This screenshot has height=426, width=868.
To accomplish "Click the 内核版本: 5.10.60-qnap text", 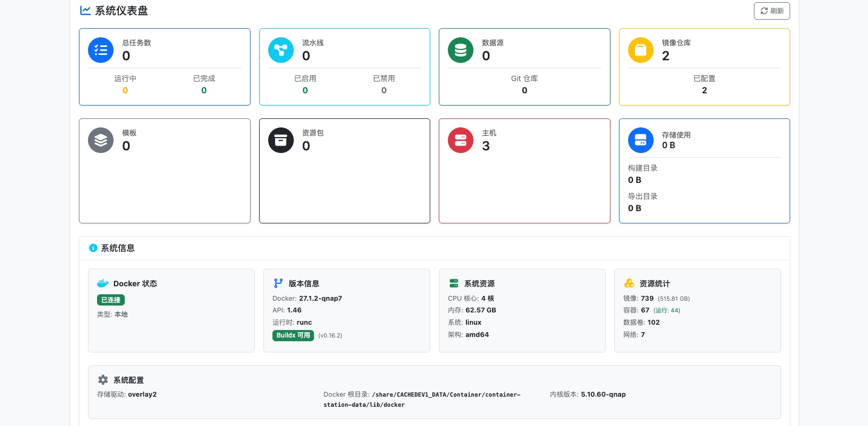I will pos(588,395).
